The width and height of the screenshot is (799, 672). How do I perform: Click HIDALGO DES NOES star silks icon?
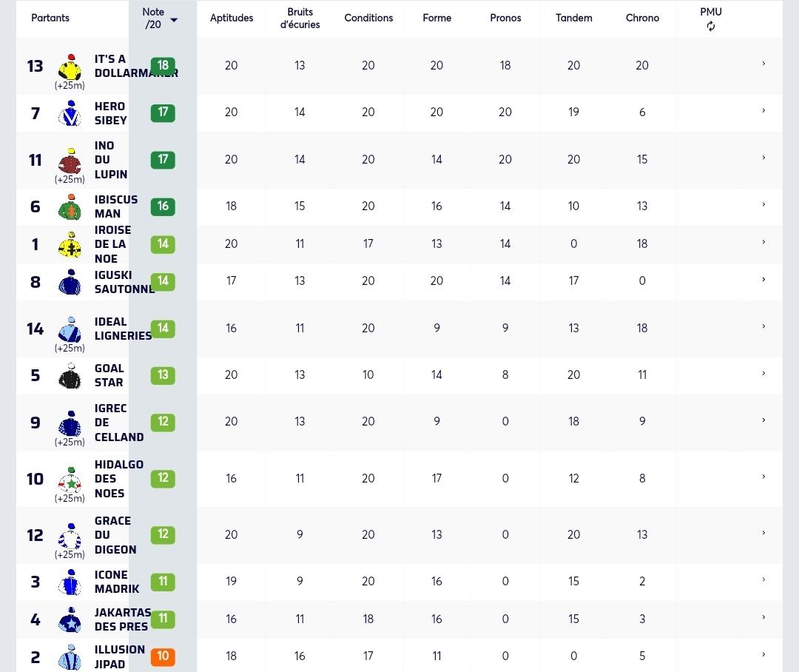70,480
